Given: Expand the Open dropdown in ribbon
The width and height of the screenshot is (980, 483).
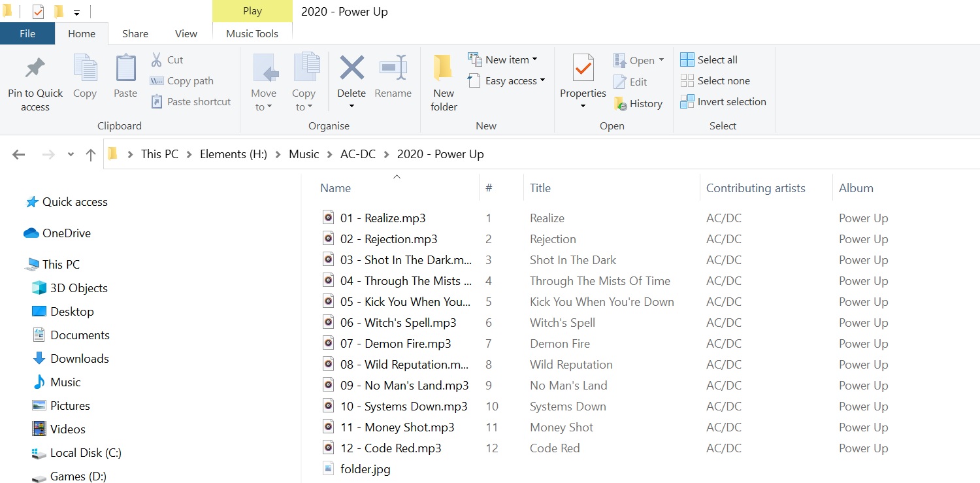Looking at the screenshot, I should tap(661, 60).
